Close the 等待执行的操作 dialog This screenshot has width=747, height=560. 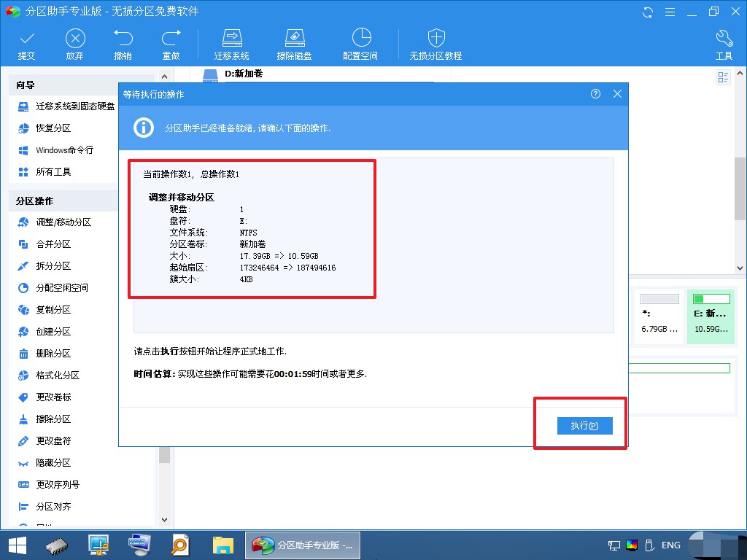coord(617,94)
